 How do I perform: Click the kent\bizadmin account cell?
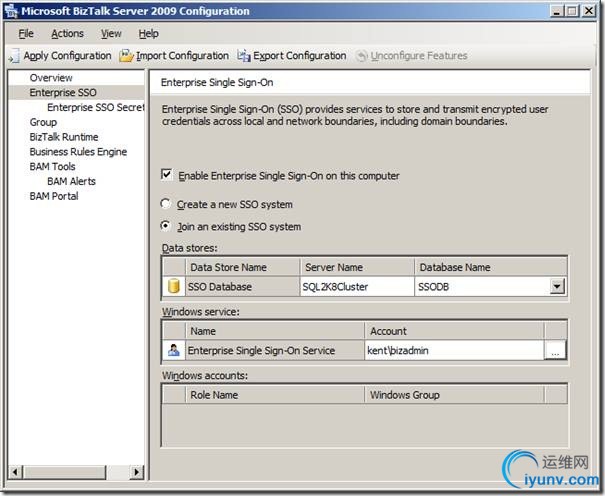(x=454, y=351)
